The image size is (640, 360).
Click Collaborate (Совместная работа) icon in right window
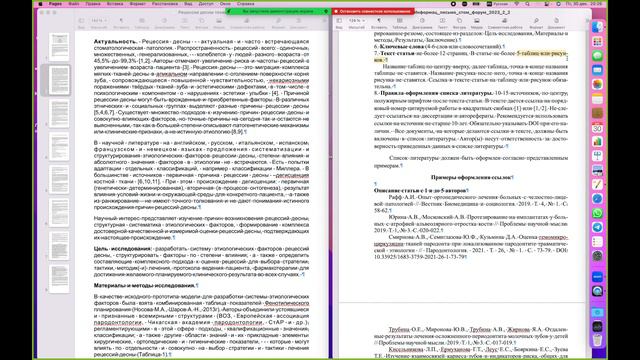click(x=504, y=20)
